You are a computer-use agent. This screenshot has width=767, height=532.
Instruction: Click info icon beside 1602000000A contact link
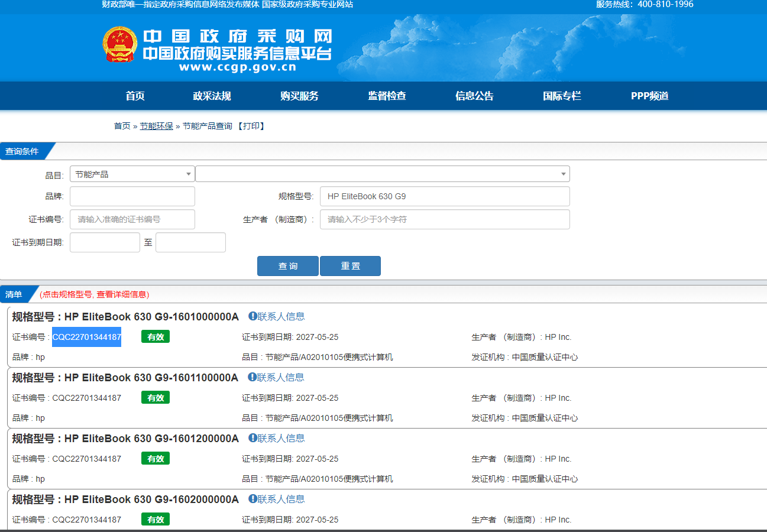253,499
